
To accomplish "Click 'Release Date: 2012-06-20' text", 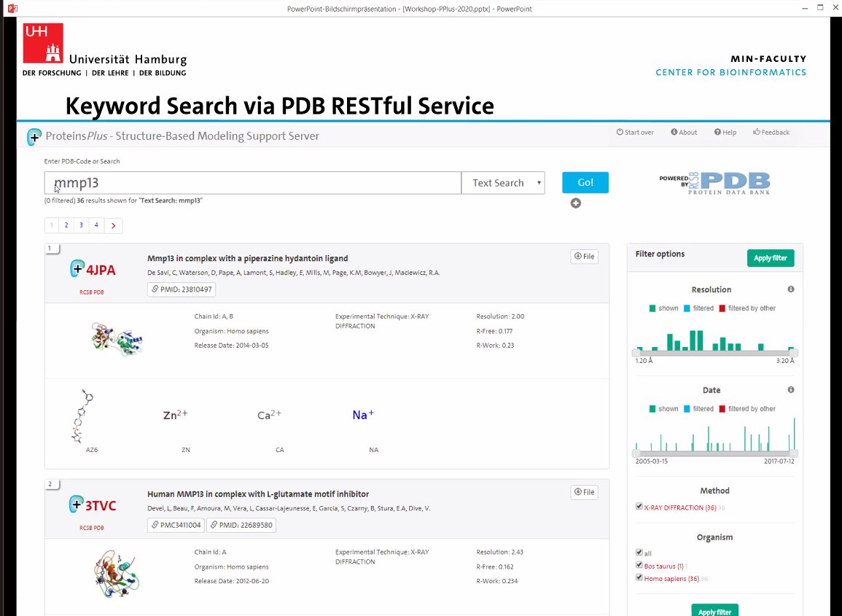I will pos(231,581).
